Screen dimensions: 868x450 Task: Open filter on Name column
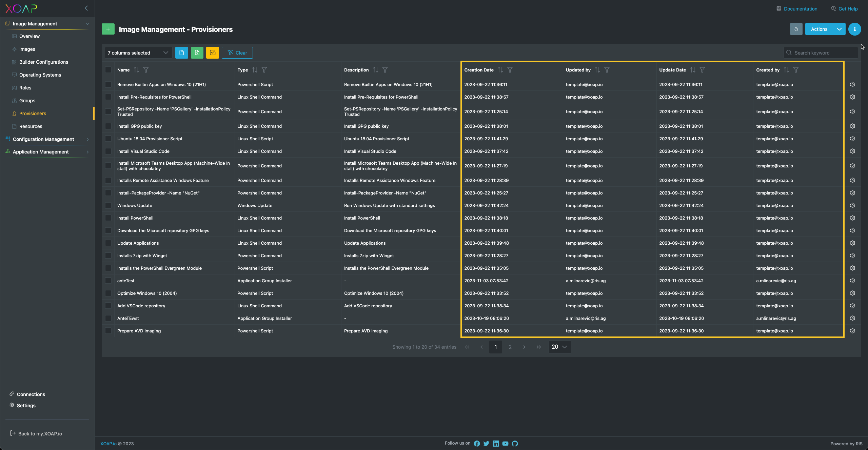pos(146,70)
